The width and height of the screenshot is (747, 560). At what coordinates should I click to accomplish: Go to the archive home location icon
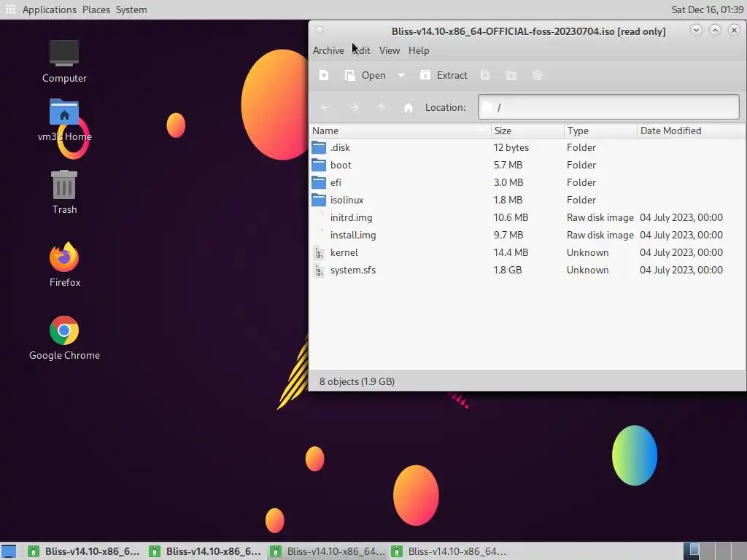click(409, 108)
